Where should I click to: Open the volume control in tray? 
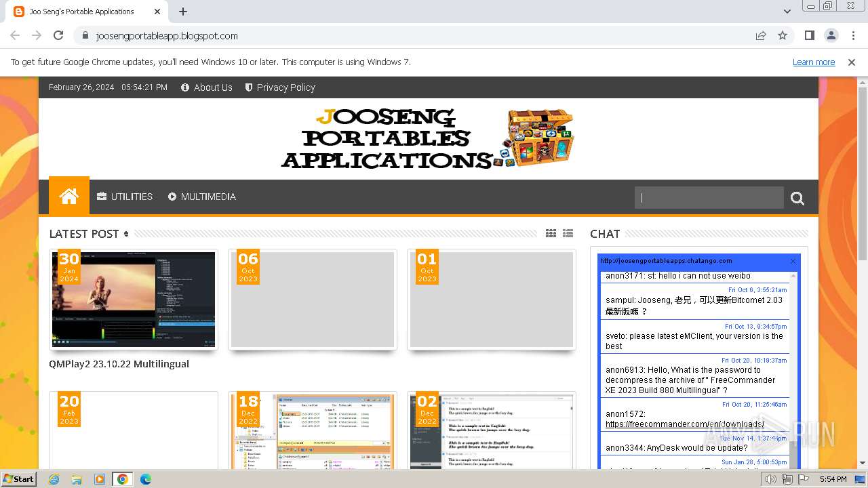click(771, 479)
